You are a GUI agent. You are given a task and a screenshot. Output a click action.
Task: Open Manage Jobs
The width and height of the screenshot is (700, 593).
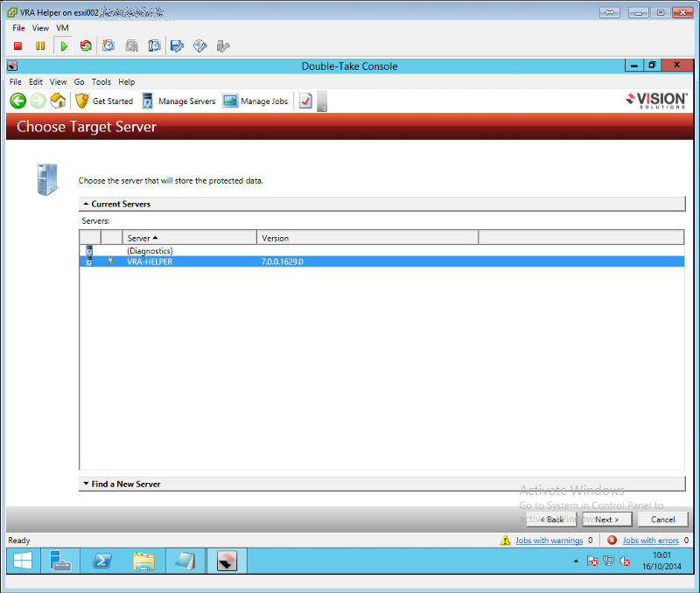(255, 101)
